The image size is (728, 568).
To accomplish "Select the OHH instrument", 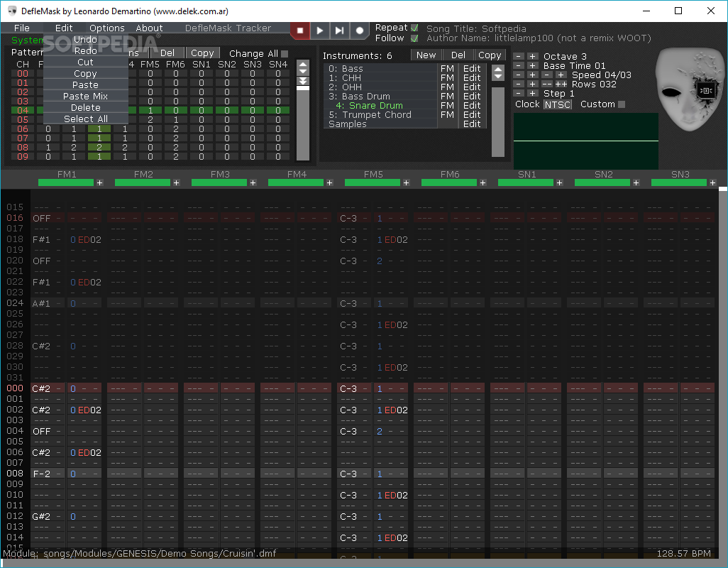I will [x=381, y=87].
